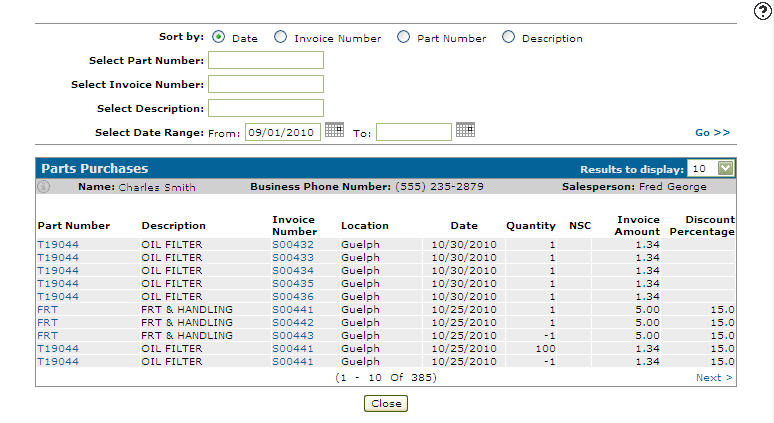Open invoice S00436 link
This screenshot has width=774, height=423.
point(293,296)
